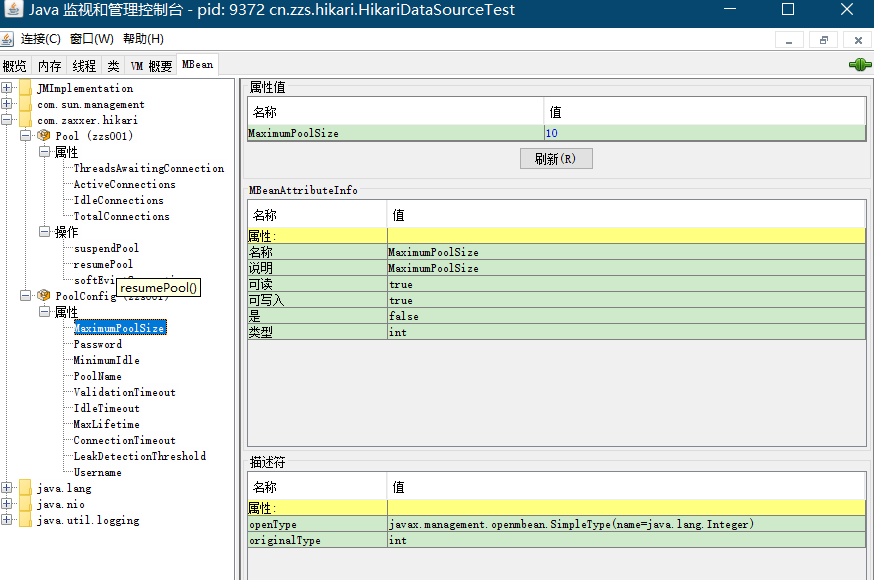Open the 帮助(H) menu
The width and height of the screenshot is (874, 580).
[143, 39]
